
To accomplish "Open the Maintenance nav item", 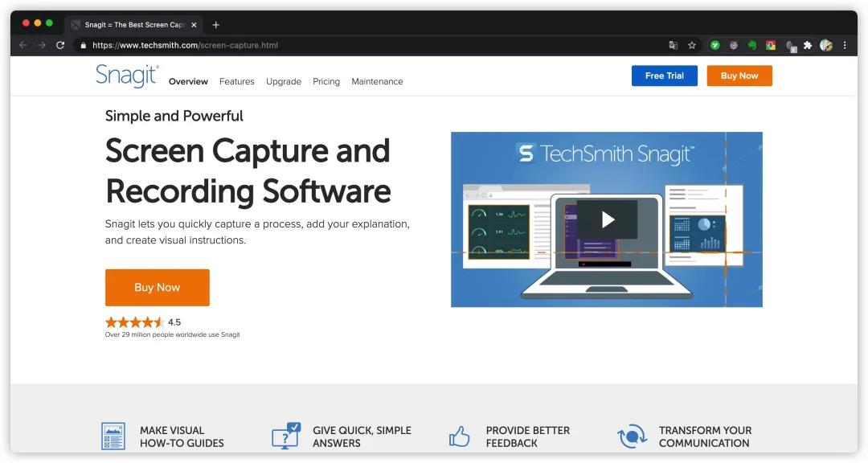I will 377,81.
